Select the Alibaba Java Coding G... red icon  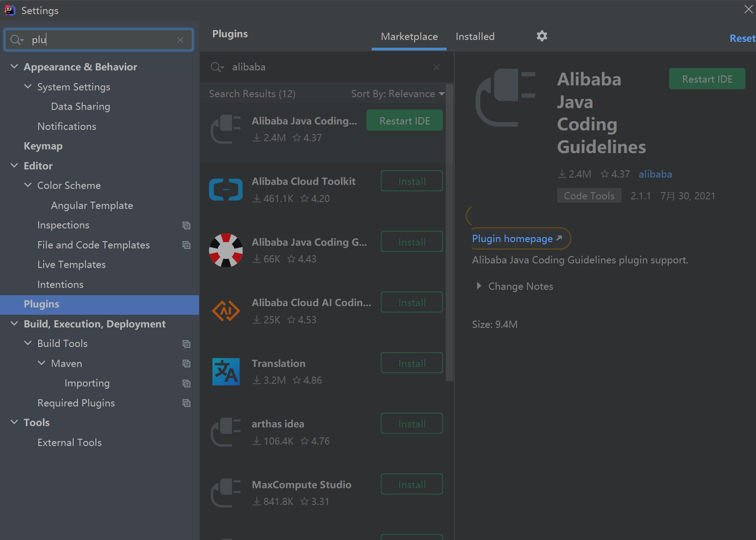click(x=226, y=250)
